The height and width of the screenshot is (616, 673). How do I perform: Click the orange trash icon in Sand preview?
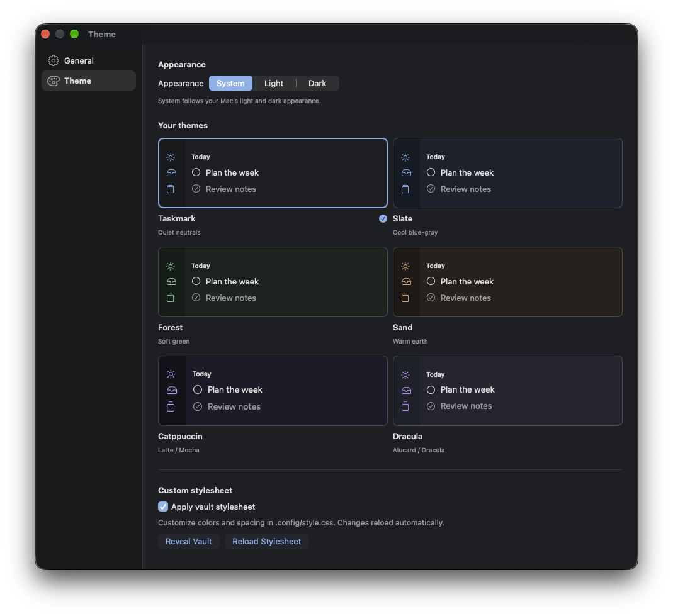click(405, 298)
